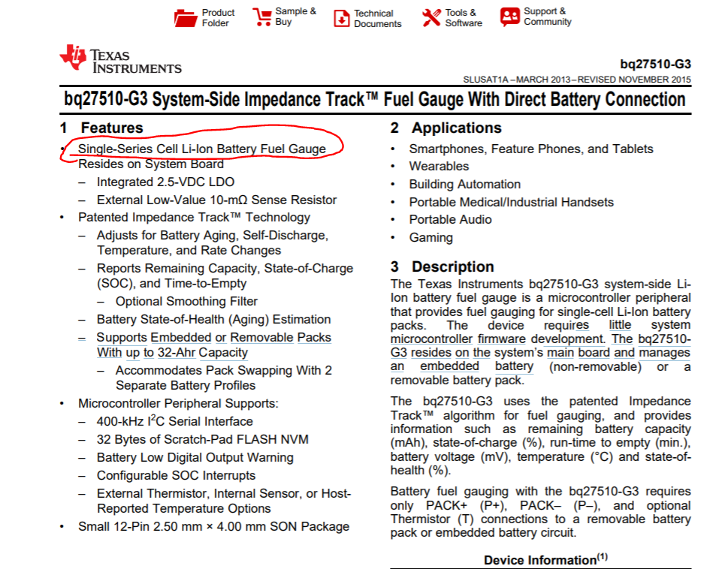728x569 pixels.
Task: Click 'Battery State-of-Health (Aging) Estimation' line
Action: (213, 319)
